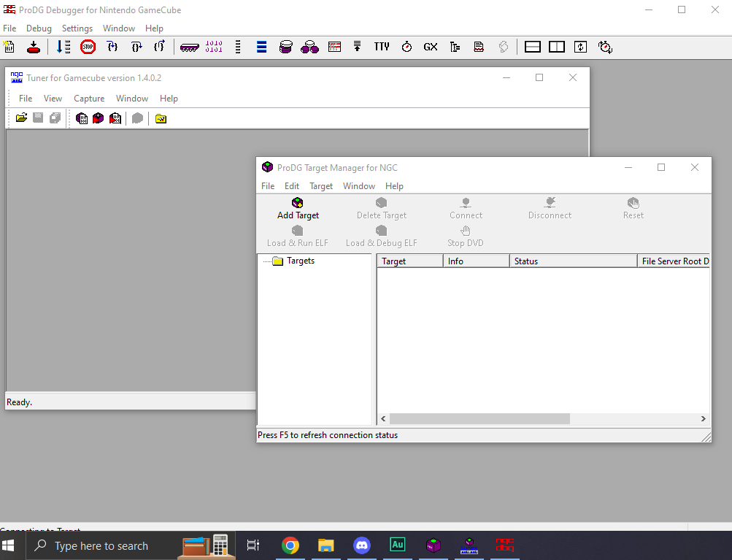The image size is (732, 560).
Task: Open the Target Manager Target menu
Action: pos(321,186)
